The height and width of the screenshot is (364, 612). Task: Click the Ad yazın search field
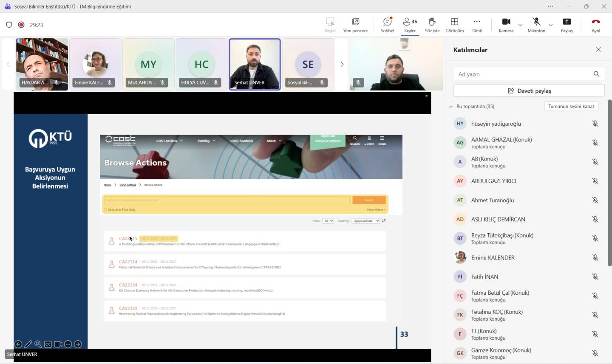point(523,74)
